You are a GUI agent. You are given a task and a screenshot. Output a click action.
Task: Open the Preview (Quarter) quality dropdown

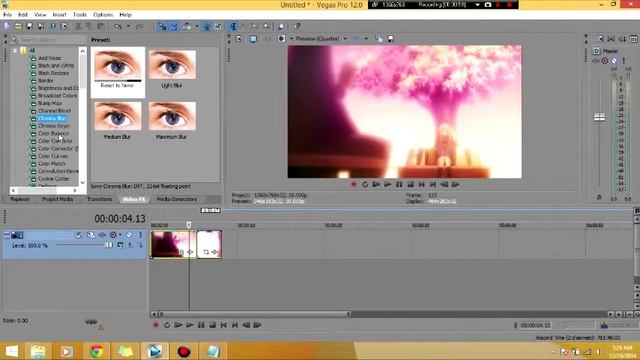345,39
